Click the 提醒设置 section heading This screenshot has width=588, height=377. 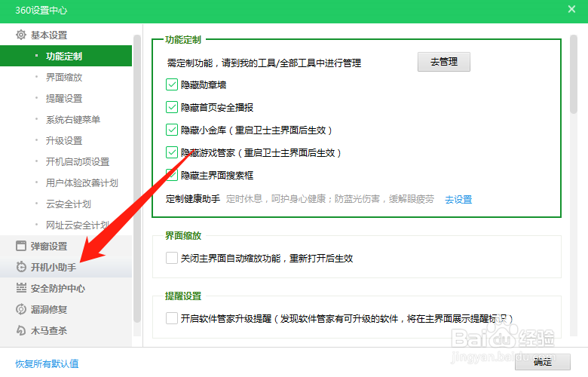click(x=183, y=296)
